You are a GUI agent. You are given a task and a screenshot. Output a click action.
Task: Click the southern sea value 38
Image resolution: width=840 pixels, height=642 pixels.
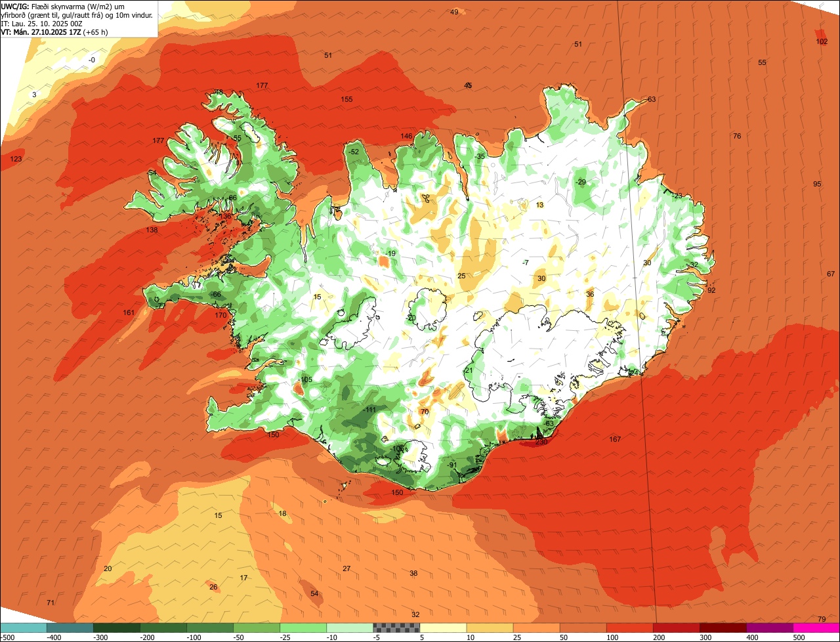click(x=413, y=573)
